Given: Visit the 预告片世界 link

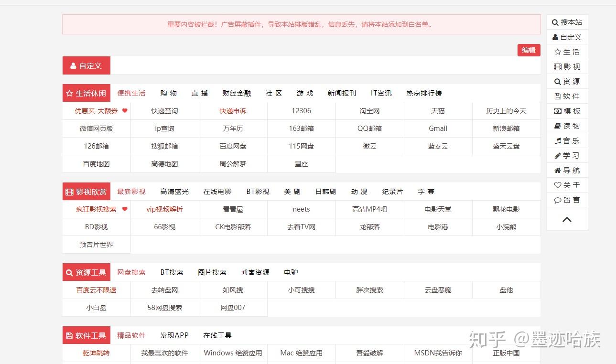Looking at the screenshot, I should 97,245.
